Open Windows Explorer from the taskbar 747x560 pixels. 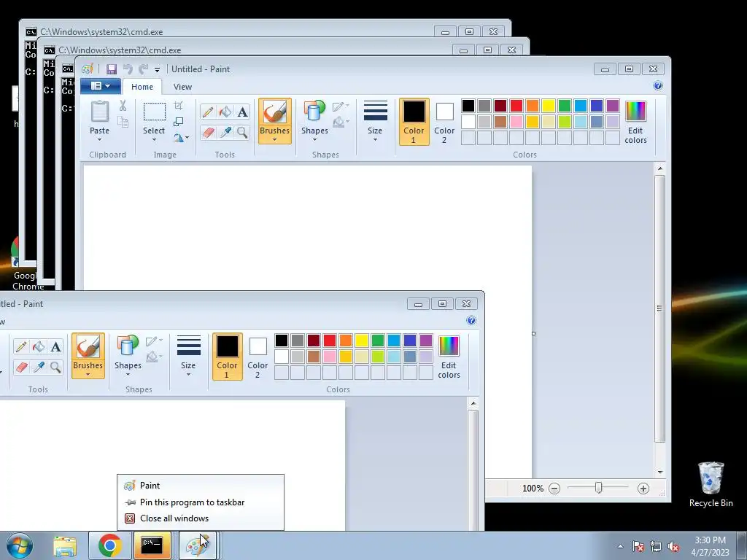[65, 545]
